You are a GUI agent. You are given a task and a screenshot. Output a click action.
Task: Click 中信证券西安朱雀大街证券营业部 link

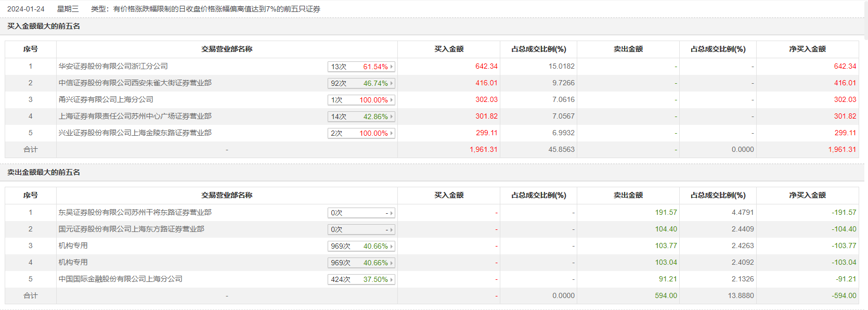[135, 83]
